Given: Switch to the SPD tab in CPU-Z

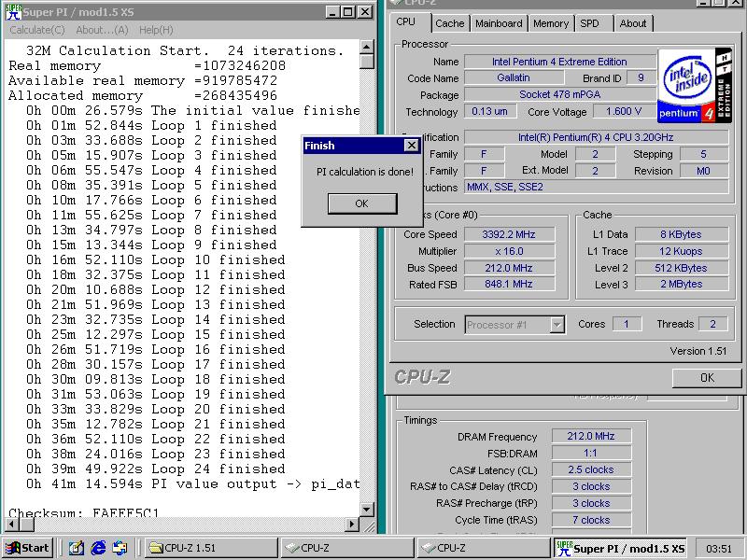Looking at the screenshot, I should click(590, 23).
